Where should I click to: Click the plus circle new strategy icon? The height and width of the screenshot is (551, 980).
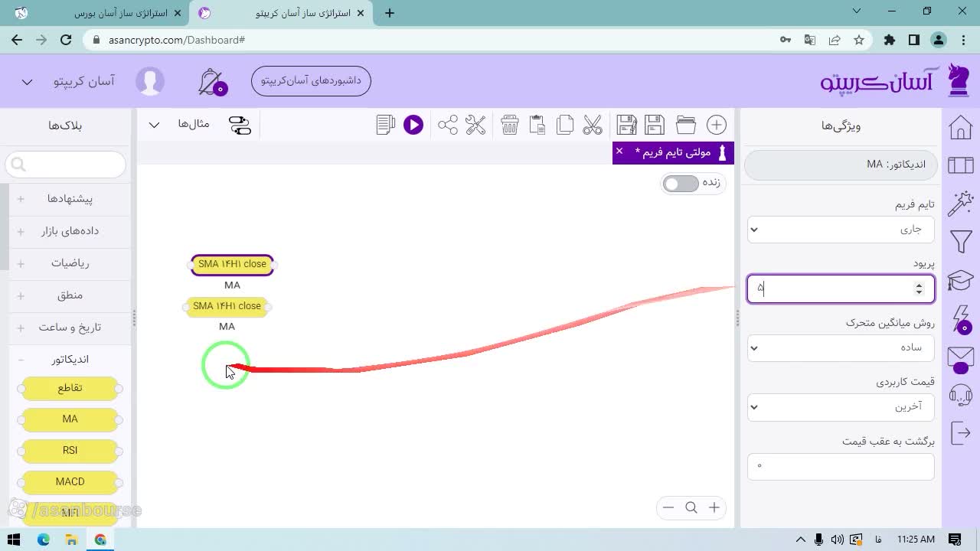[717, 125]
